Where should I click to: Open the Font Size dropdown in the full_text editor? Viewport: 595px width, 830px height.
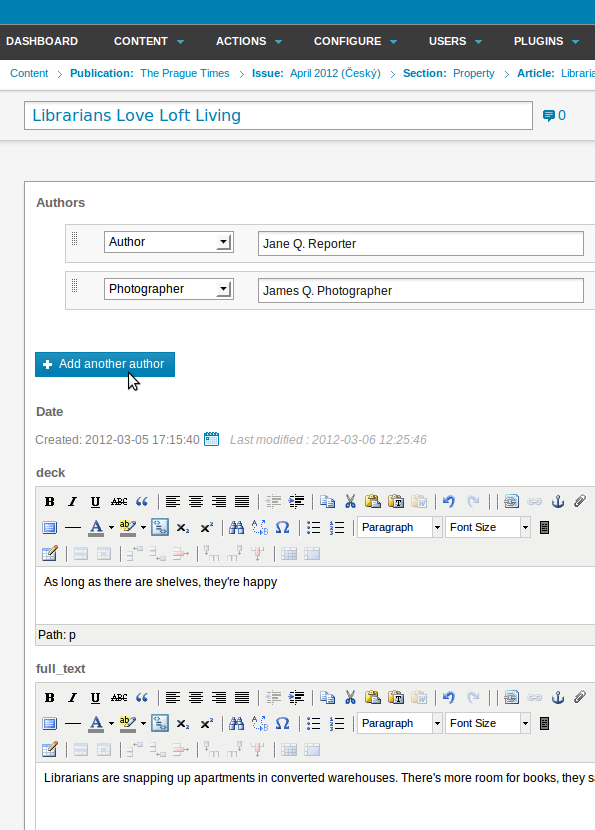(x=488, y=723)
